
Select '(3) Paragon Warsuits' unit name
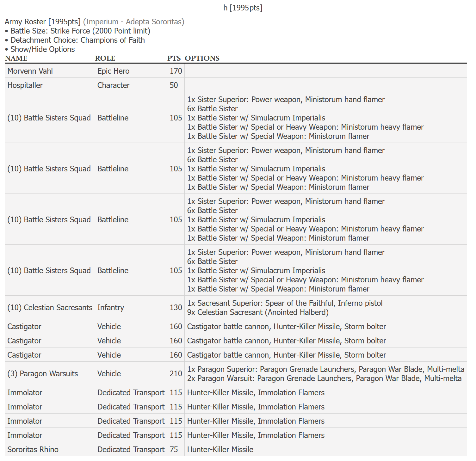coord(42,374)
